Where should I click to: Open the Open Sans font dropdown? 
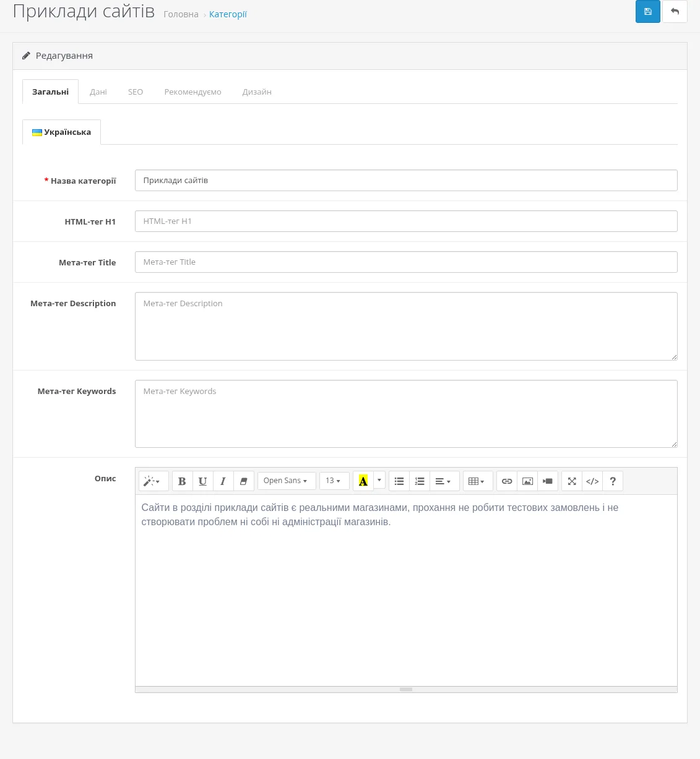(x=287, y=481)
